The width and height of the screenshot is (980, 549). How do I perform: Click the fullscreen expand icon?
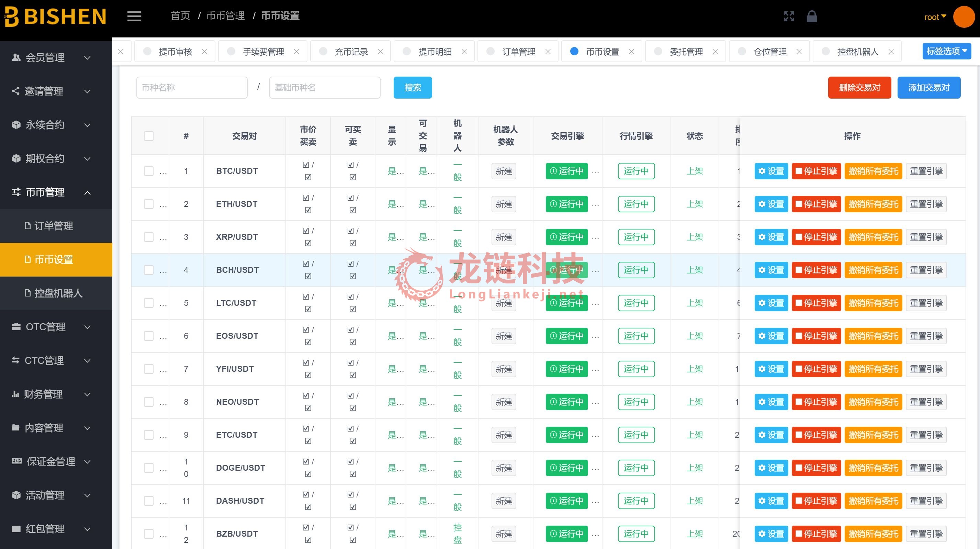click(x=789, y=16)
